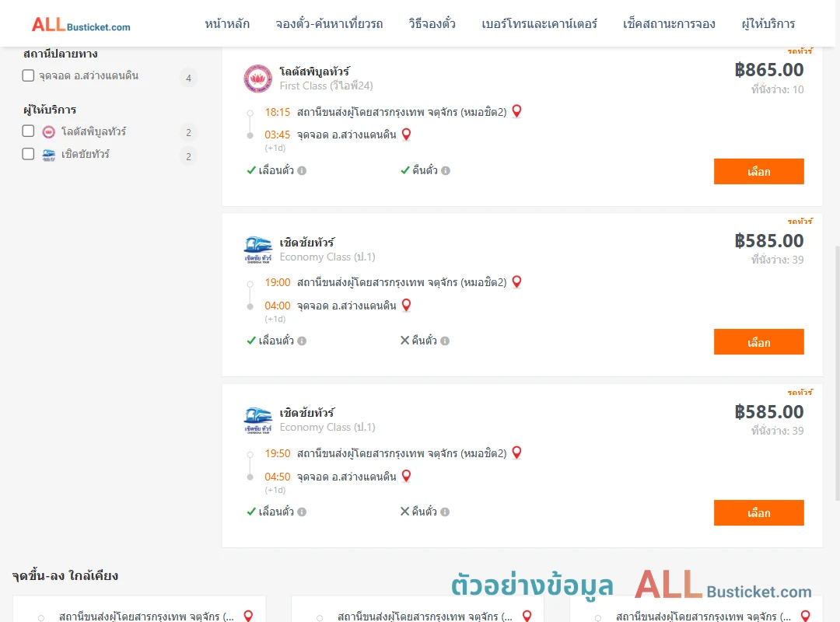This screenshot has height=622, width=840.
Task: Click the 04:00 arrival time
Action: pyautogui.click(x=277, y=306)
